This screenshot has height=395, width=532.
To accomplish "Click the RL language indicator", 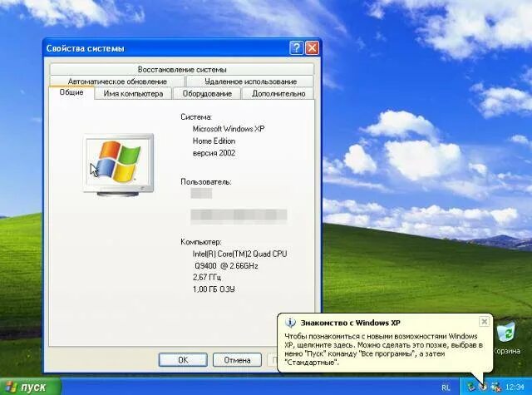I will point(446,388).
